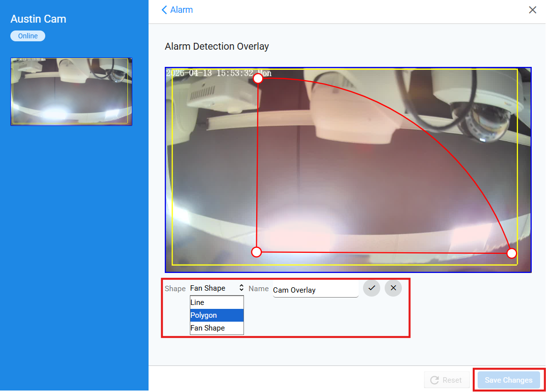Close the alarm overlay dialog
546x392 pixels.
[532, 10]
